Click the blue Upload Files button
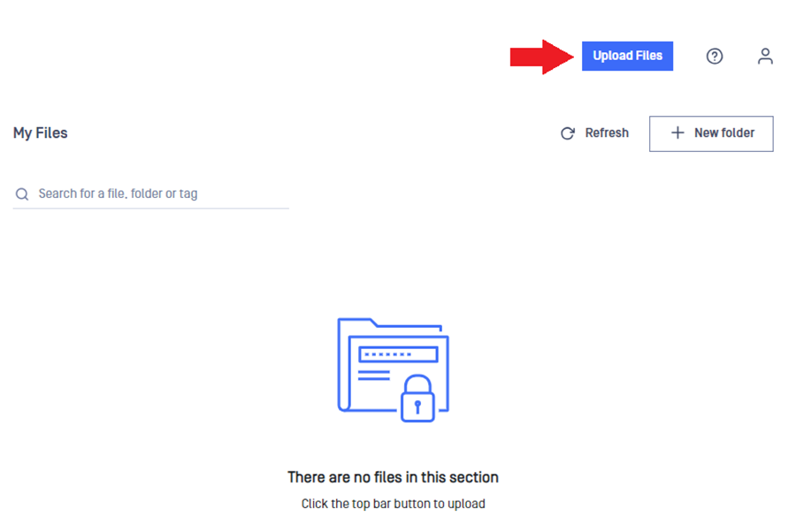804x532 pixels. tap(627, 56)
